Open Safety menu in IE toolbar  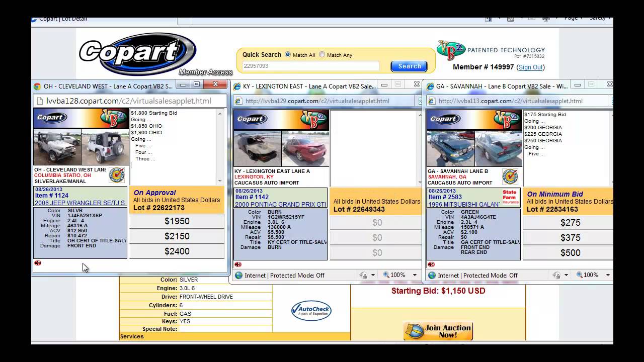[600, 19]
